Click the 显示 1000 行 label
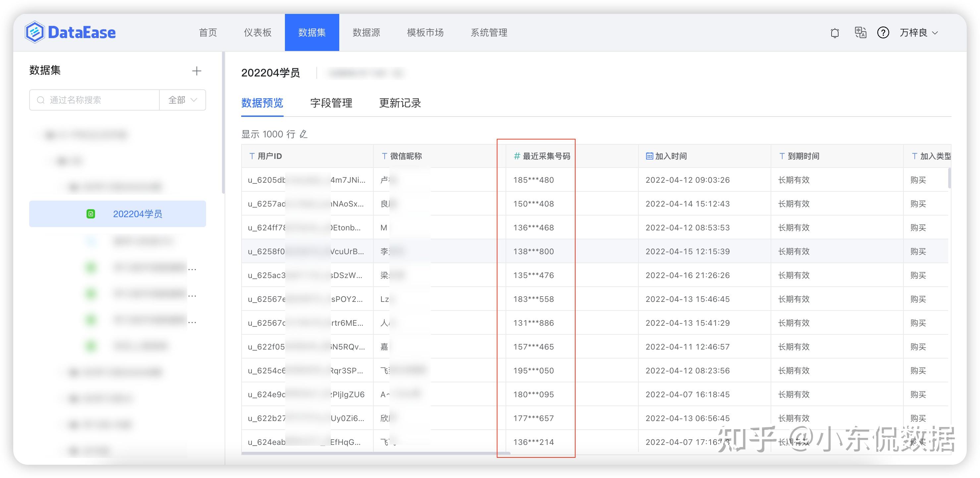This screenshot has width=980, height=478. 268,134
